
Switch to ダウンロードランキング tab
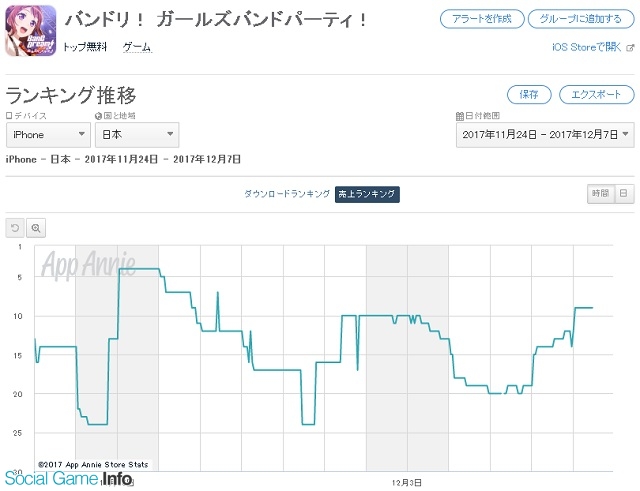(x=287, y=193)
